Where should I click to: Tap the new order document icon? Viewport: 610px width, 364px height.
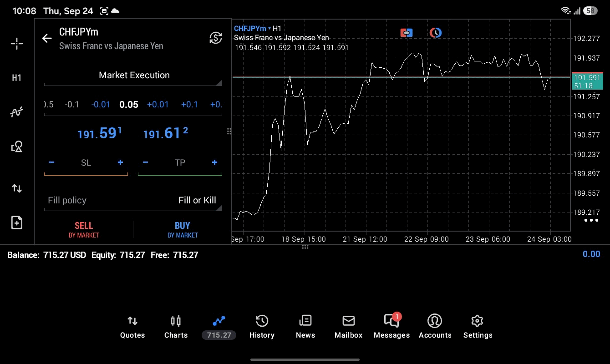[x=17, y=222]
